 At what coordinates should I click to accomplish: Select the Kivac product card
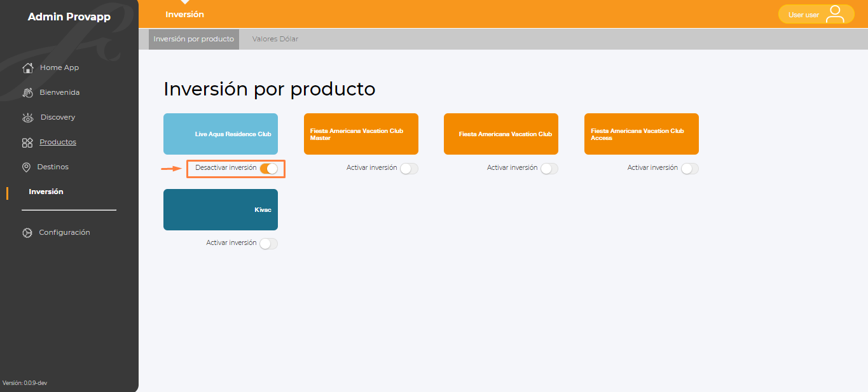point(221,209)
